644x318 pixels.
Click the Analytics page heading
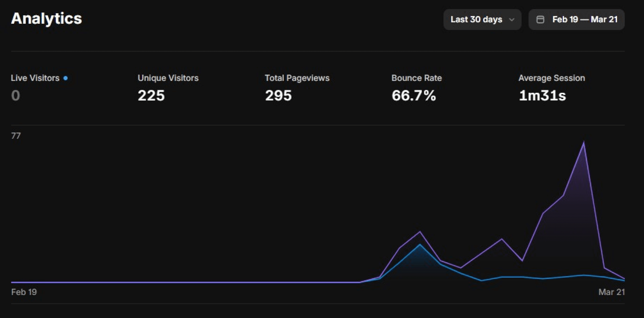[47, 19]
